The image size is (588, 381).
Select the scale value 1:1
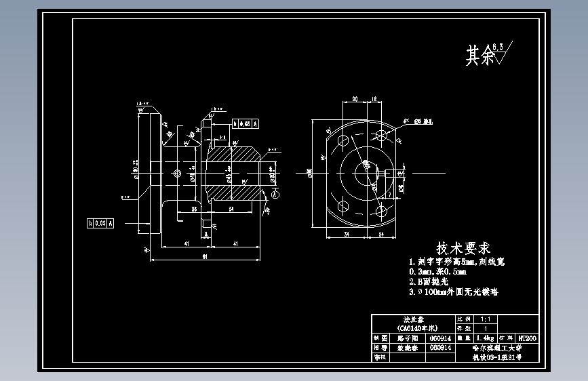[485, 319]
